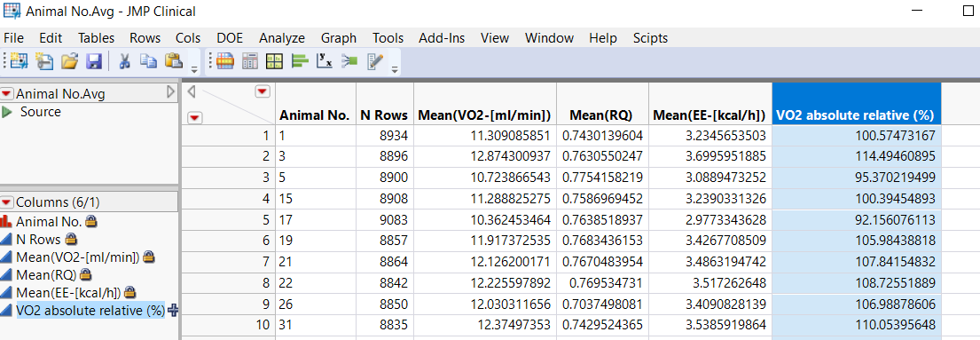The width and height of the screenshot is (980, 340).
Task: Select N Rows in the Columns panel
Action: [x=38, y=239]
